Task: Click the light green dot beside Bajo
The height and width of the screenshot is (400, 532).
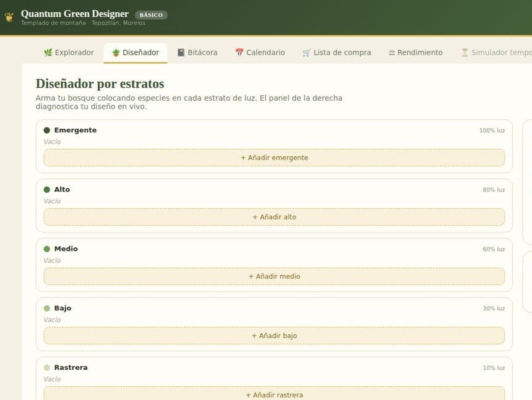Action: click(x=47, y=308)
